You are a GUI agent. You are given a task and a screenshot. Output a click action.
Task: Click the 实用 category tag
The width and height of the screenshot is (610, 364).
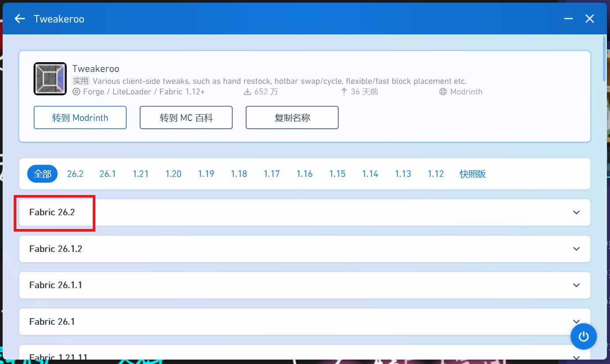[81, 81]
